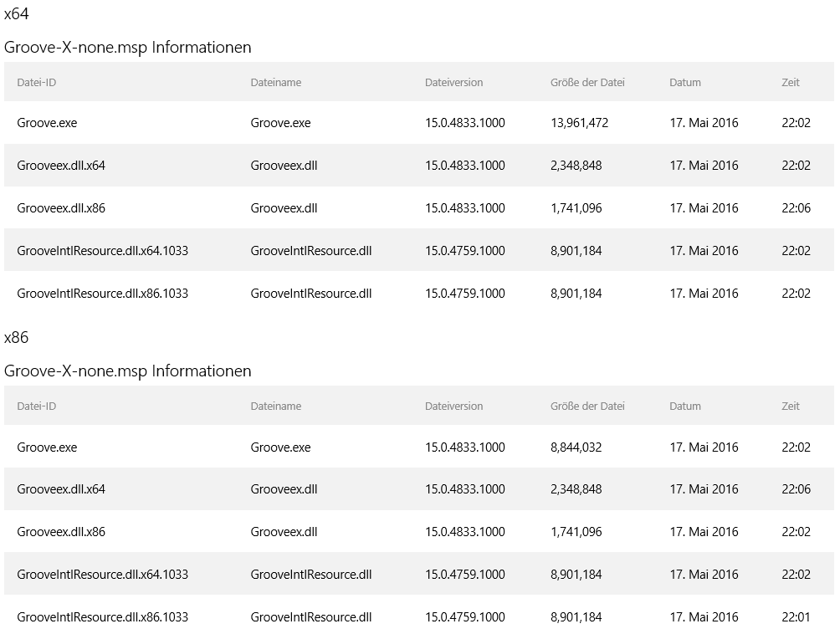Click the Zeit column header in x86 table
Screen dimensions: 840x634
click(790, 406)
